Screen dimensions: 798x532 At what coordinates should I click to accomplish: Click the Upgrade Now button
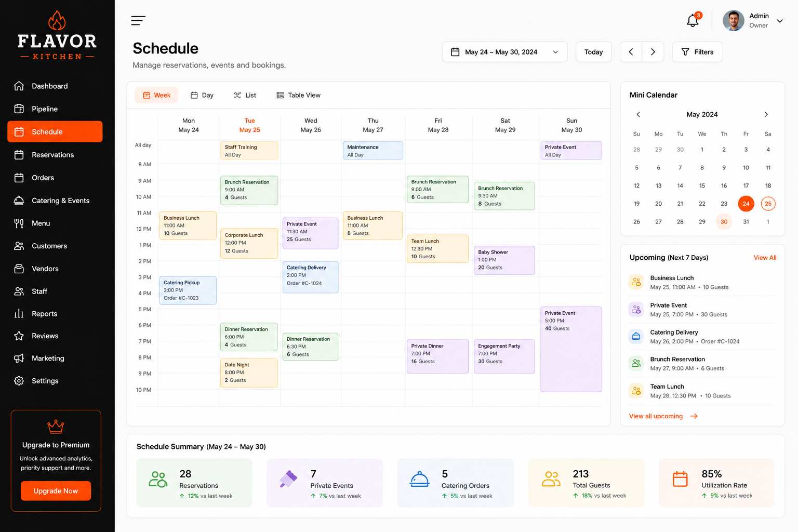click(56, 491)
